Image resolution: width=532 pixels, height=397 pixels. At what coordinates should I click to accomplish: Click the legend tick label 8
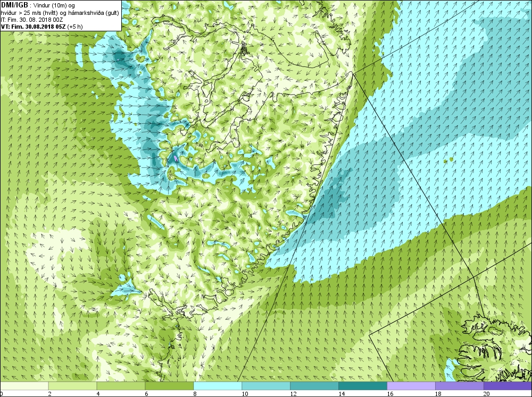tap(195, 394)
